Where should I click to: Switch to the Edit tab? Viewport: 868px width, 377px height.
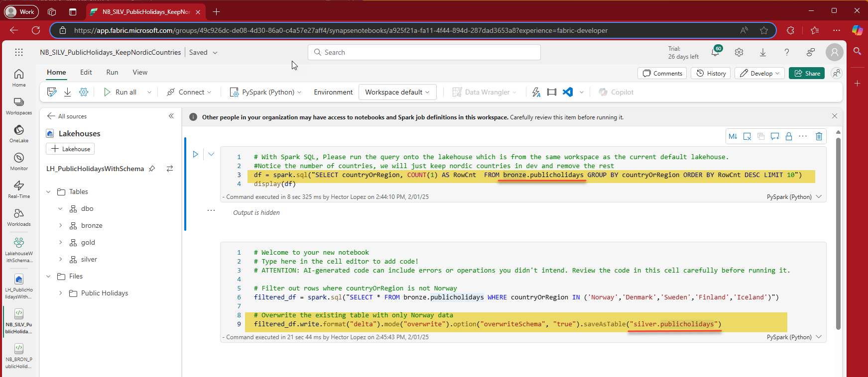[86, 72]
